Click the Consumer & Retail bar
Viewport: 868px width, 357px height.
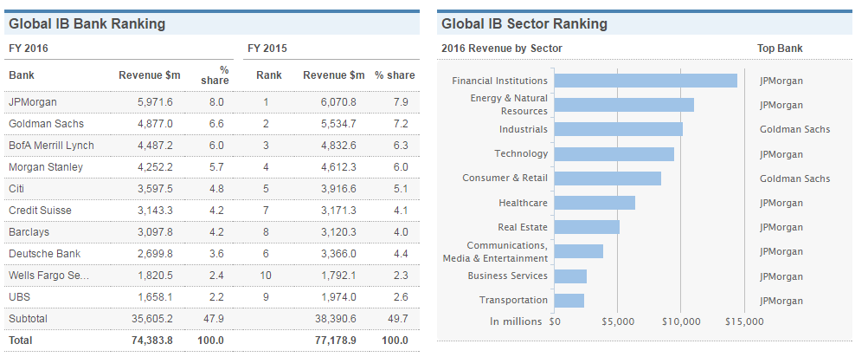pyautogui.click(x=607, y=178)
